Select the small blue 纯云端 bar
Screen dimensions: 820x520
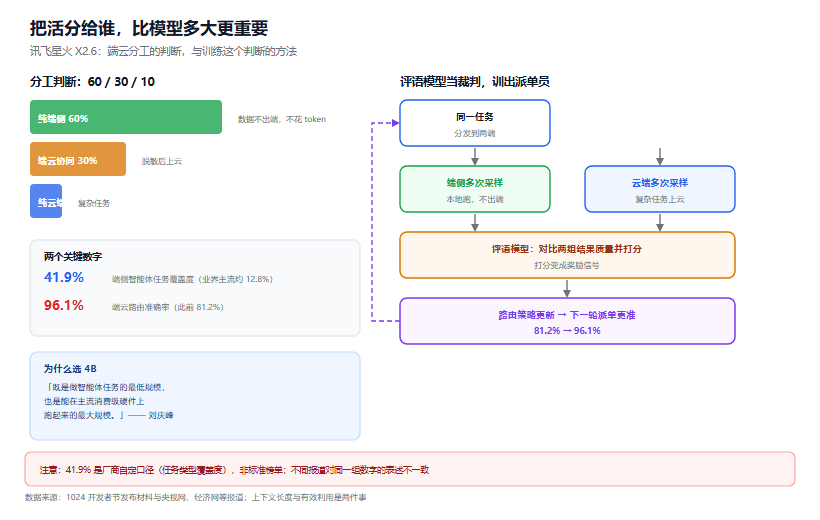click(x=46, y=201)
